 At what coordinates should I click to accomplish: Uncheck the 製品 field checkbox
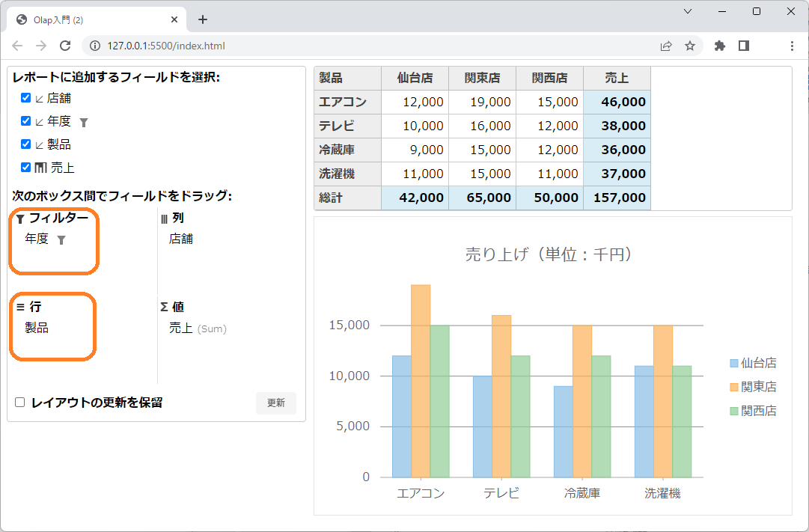25,144
